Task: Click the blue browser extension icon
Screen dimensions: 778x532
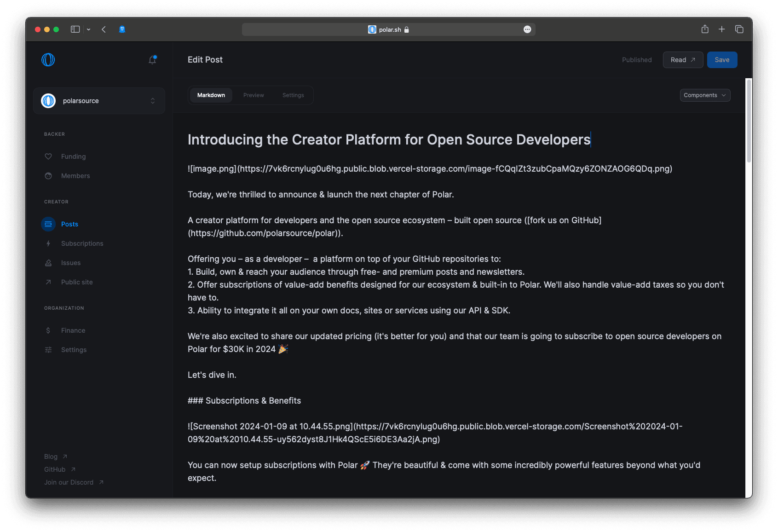Action: pyautogui.click(x=122, y=29)
